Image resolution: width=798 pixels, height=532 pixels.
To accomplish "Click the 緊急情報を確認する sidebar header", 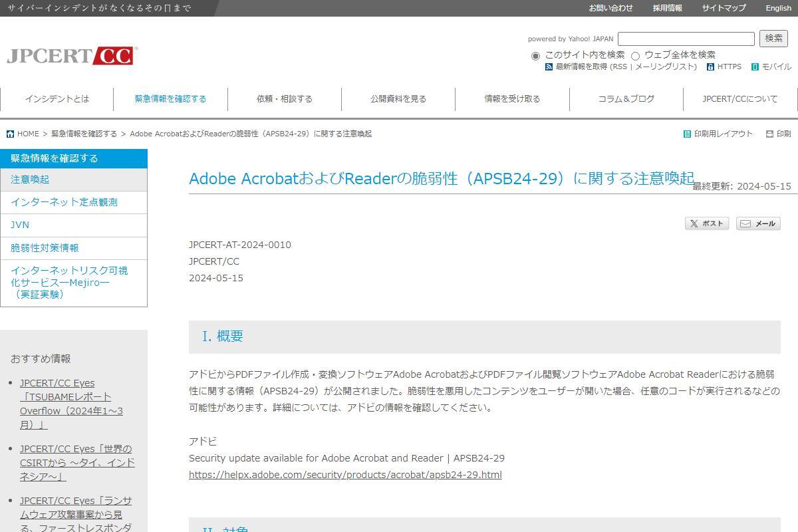I will [74, 158].
